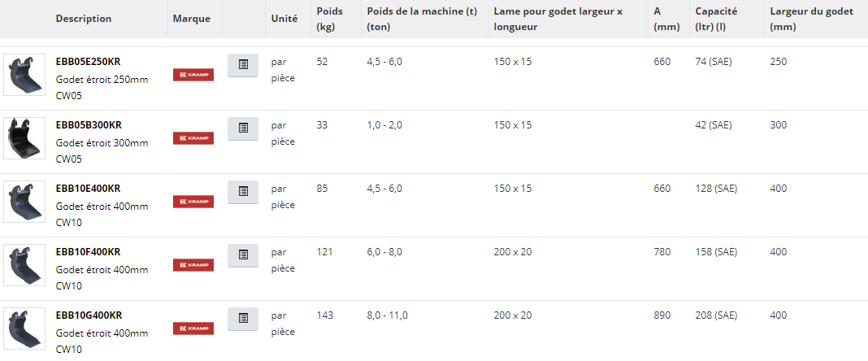Open product link EBB10E400KR
868x361 pixels.
[88, 189]
